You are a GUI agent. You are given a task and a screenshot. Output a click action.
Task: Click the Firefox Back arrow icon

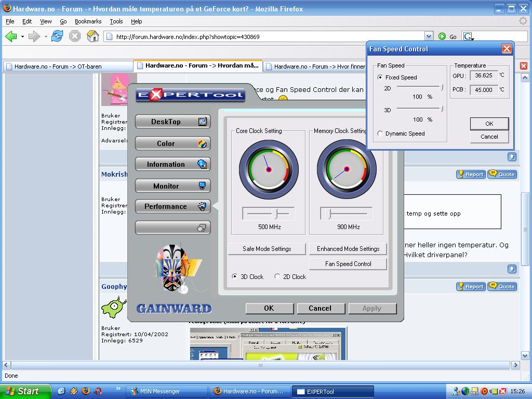[11, 36]
